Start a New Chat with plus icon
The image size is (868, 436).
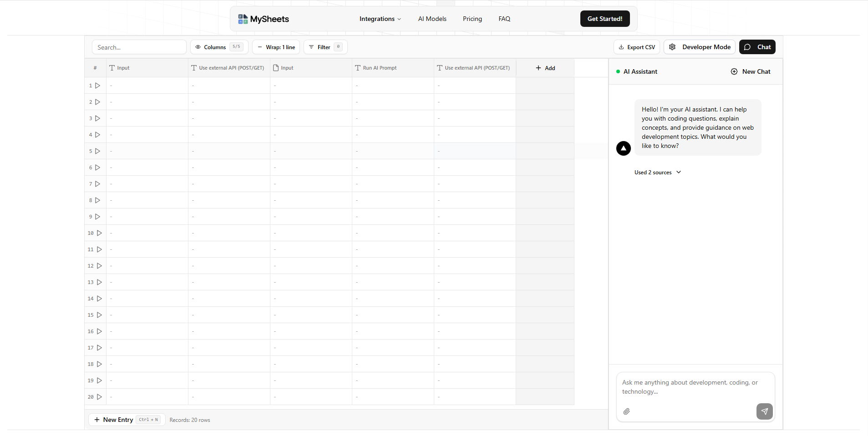[x=750, y=71]
